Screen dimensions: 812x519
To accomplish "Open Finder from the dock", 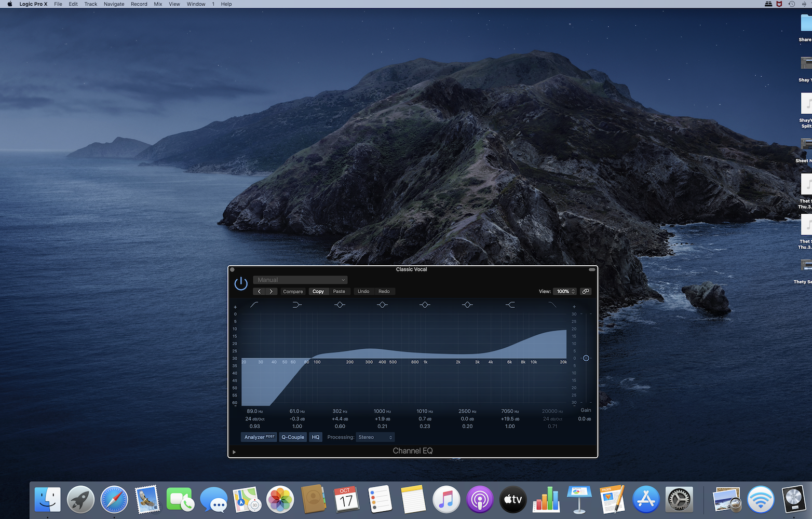I will pyautogui.click(x=47, y=500).
